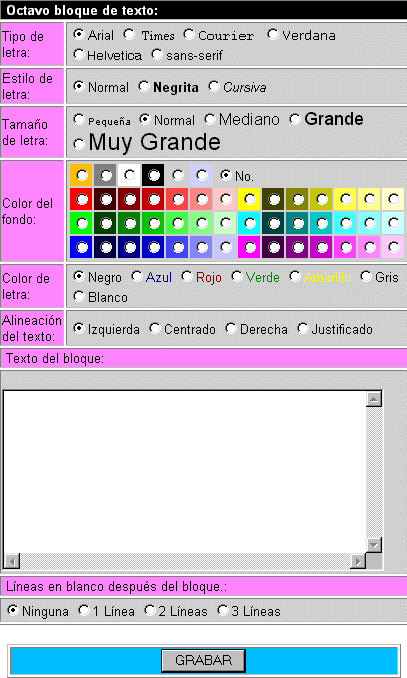Image resolution: width=407 pixels, height=678 pixels.
Task: Choose Azul as text color
Action: [x=137, y=275]
